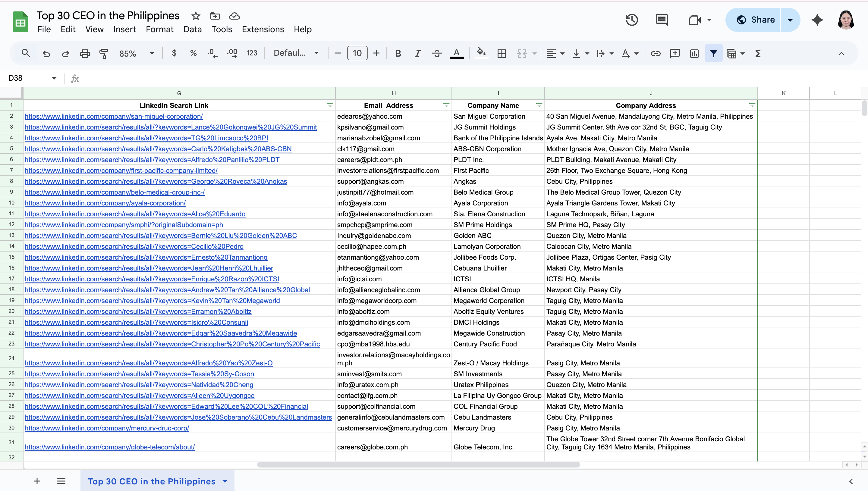Open the san-miguel-corporation LinkedIn link

[x=114, y=116]
